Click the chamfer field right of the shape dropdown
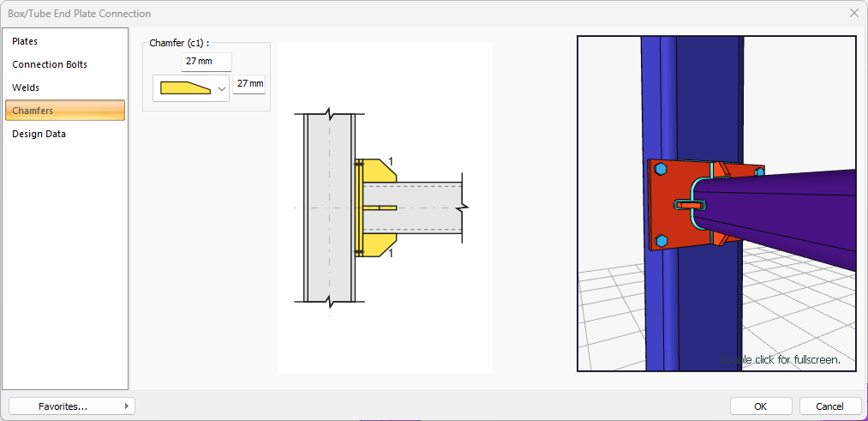 [249, 84]
